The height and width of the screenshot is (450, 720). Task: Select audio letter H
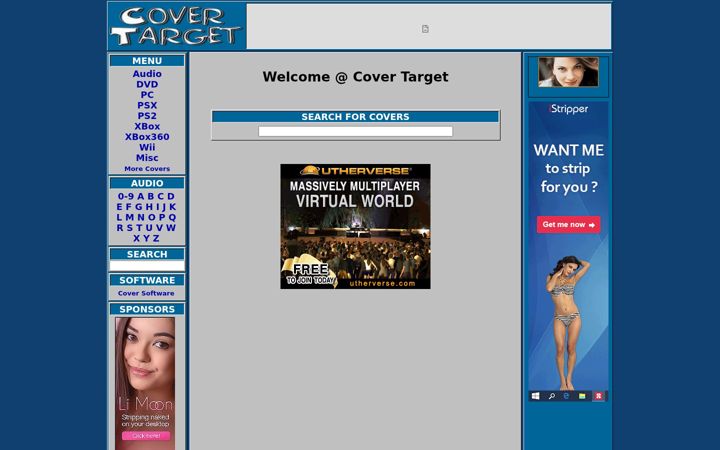pos(149,207)
